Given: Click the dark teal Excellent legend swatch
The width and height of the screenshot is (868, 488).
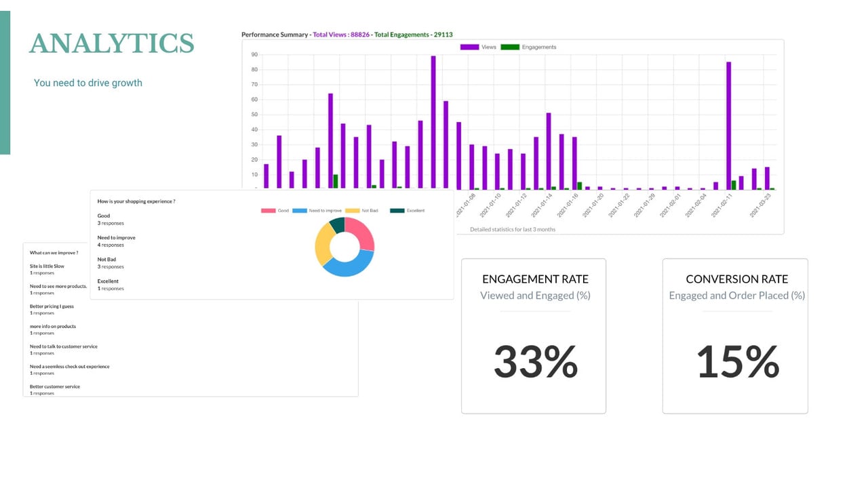Looking at the screenshot, I should click(397, 211).
